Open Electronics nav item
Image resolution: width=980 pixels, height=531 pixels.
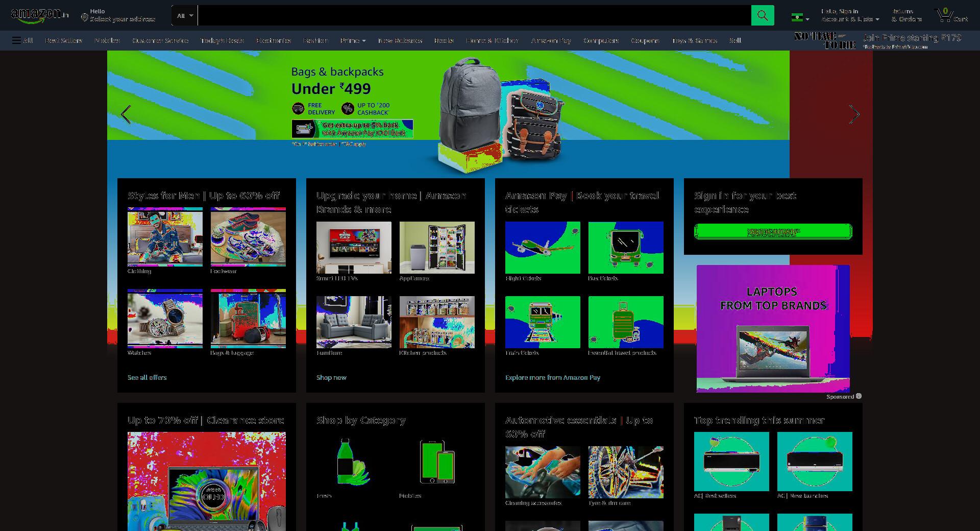[x=274, y=40]
